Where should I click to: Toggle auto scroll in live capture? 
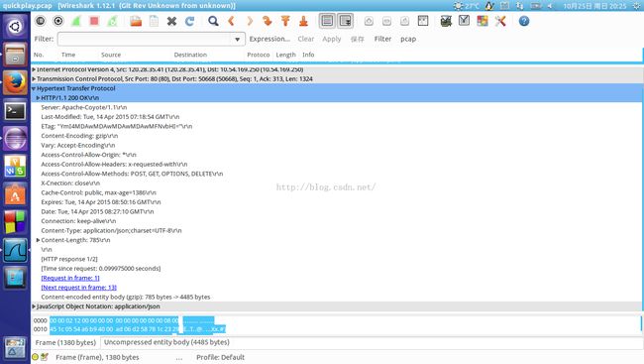(346, 21)
